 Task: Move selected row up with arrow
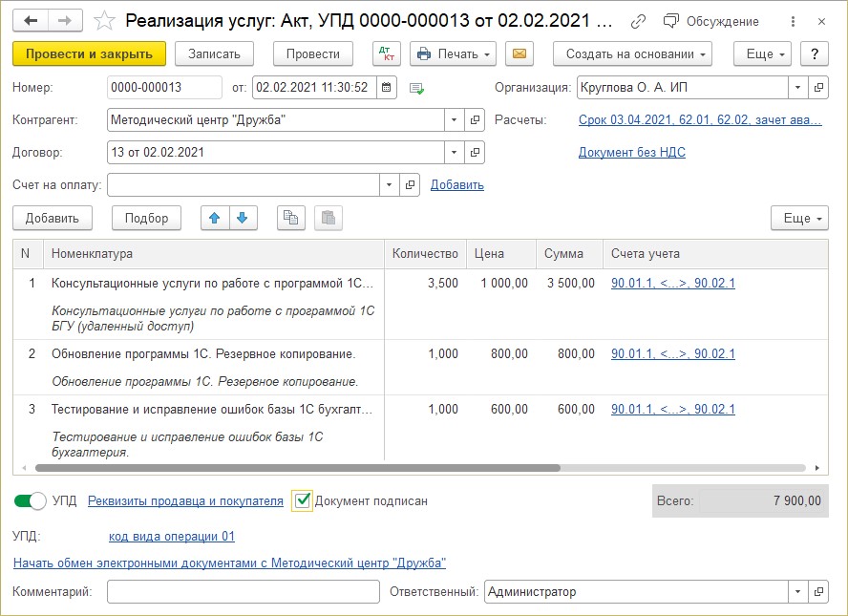[x=215, y=219]
